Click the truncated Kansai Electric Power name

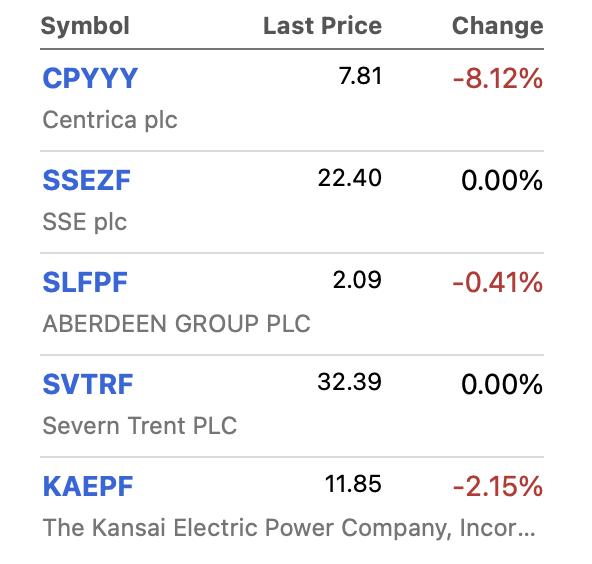[289, 528]
